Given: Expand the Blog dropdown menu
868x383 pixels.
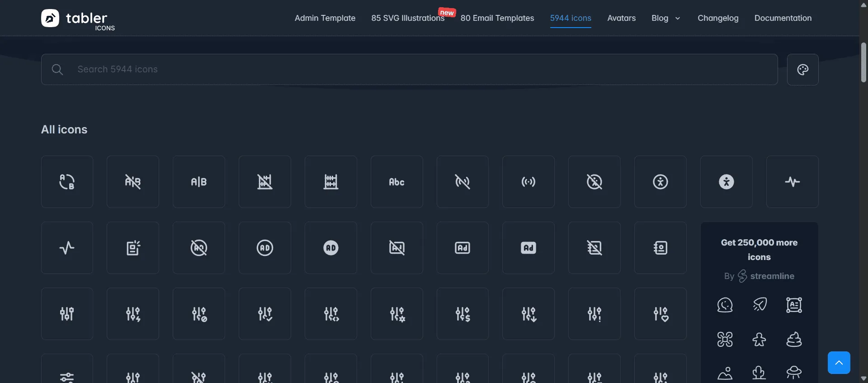Looking at the screenshot, I should pyautogui.click(x=665, y=18).
